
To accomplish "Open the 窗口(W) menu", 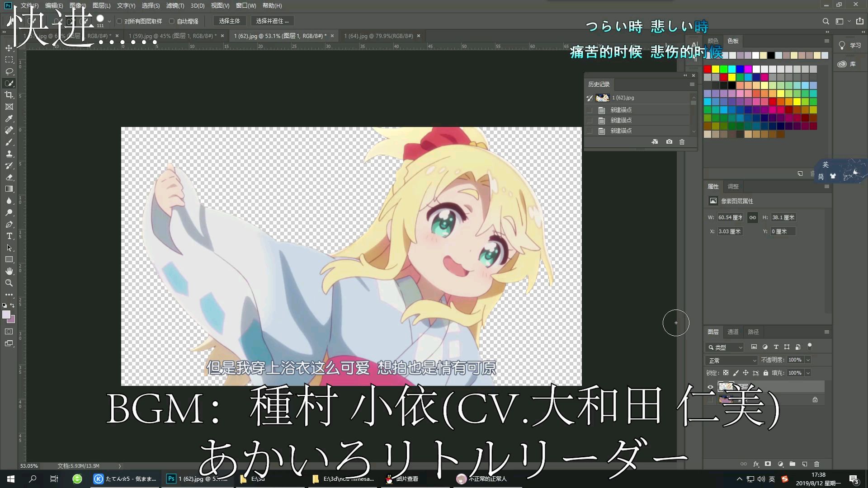I will pos(246,5).
